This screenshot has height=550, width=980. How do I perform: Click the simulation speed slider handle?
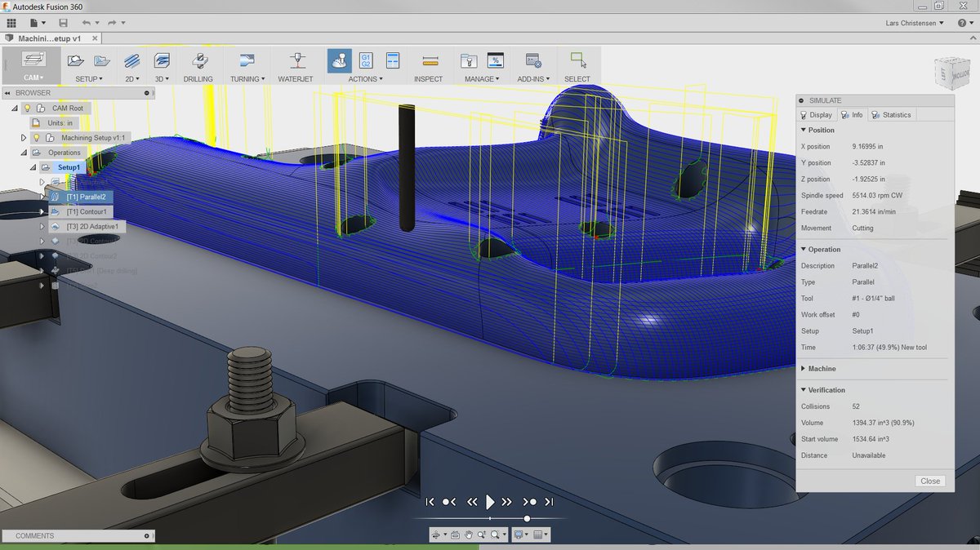pos(527,518)
